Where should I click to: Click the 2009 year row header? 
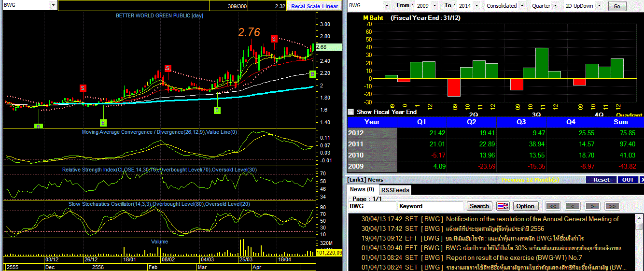pyautogui.click(x=372, y=166)
